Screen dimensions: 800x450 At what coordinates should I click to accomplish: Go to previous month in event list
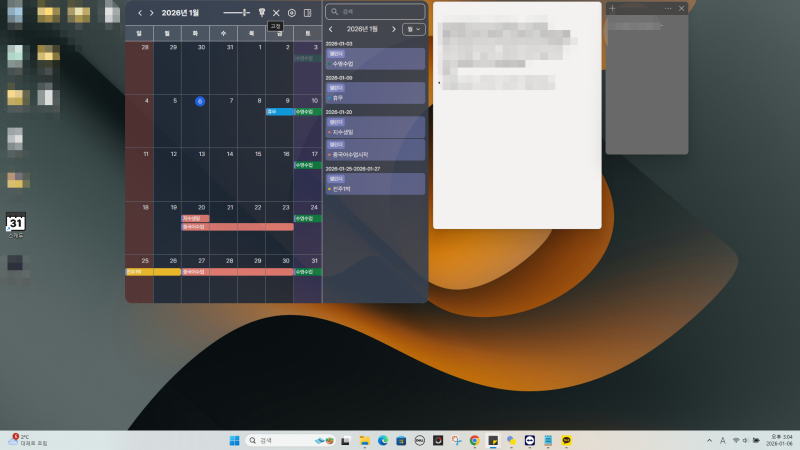coord(331,29)
